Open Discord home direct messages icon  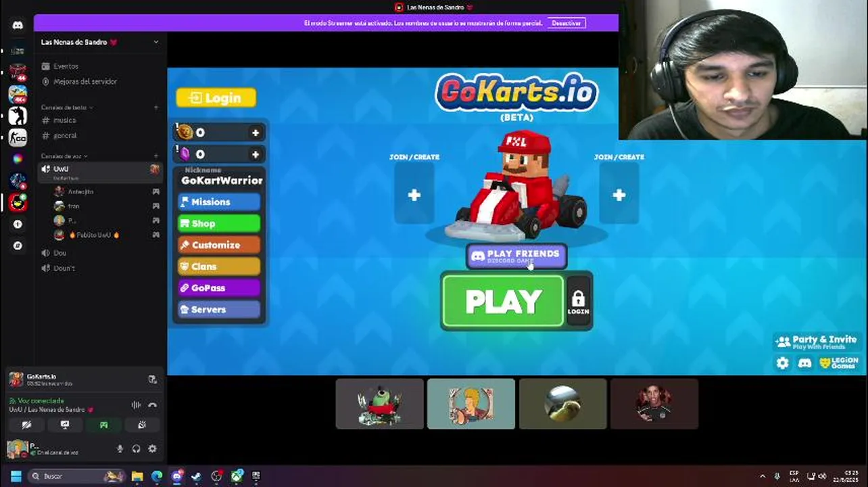[18, 26]
